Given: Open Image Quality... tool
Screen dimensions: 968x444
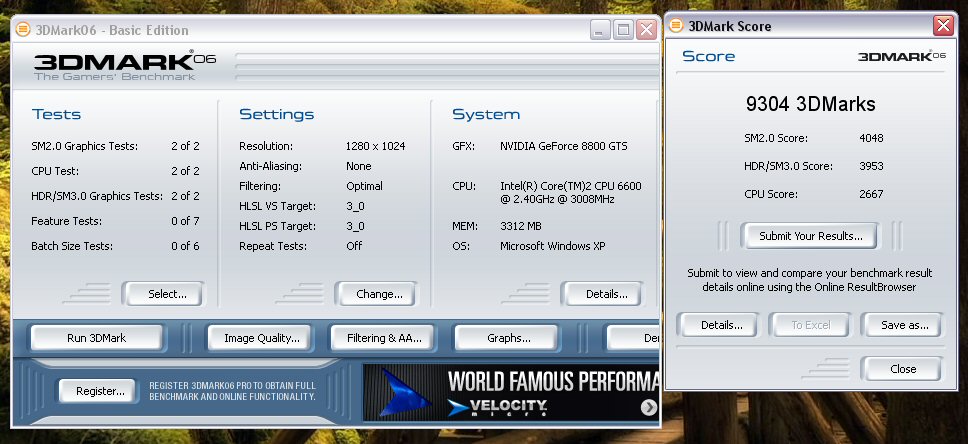Looking at the screenshot, I should point(262,338).
